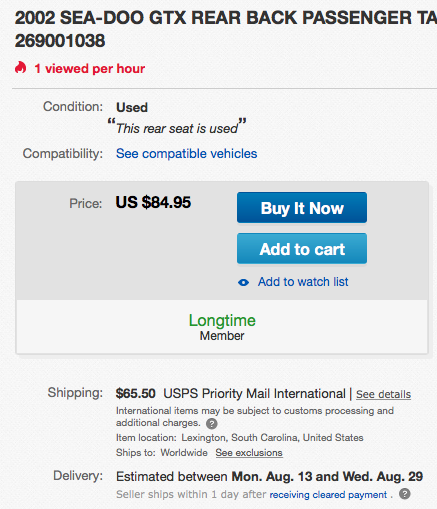Click the Longtime Member badge
The height and width of the screenshot is (509, 437).
[x=222, y=327]
